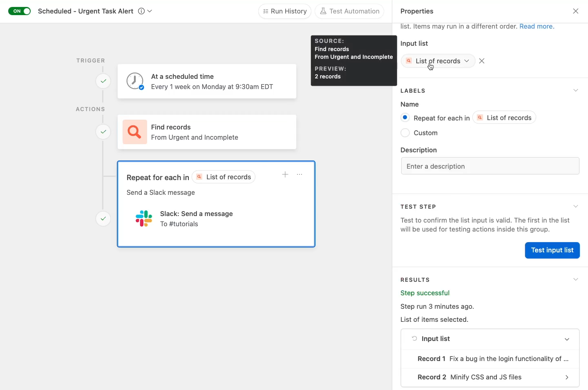Click 'Every 1 week on Monday at 9:30am EDT' text
The height and width of the screenshot is (390, 588).
212,87
